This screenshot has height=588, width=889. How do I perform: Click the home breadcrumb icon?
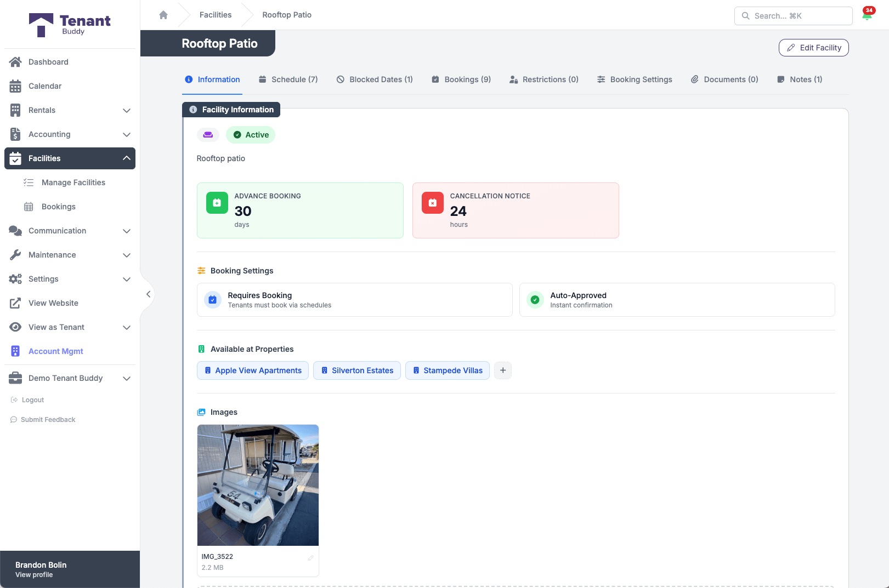coord(163,15)
